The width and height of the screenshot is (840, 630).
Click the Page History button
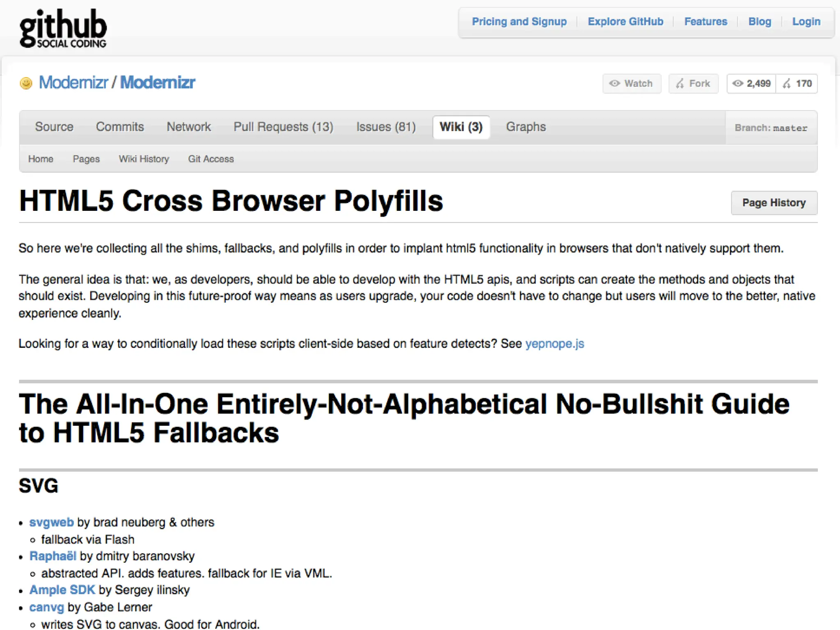pyautogui.click(x=774, y=203)
